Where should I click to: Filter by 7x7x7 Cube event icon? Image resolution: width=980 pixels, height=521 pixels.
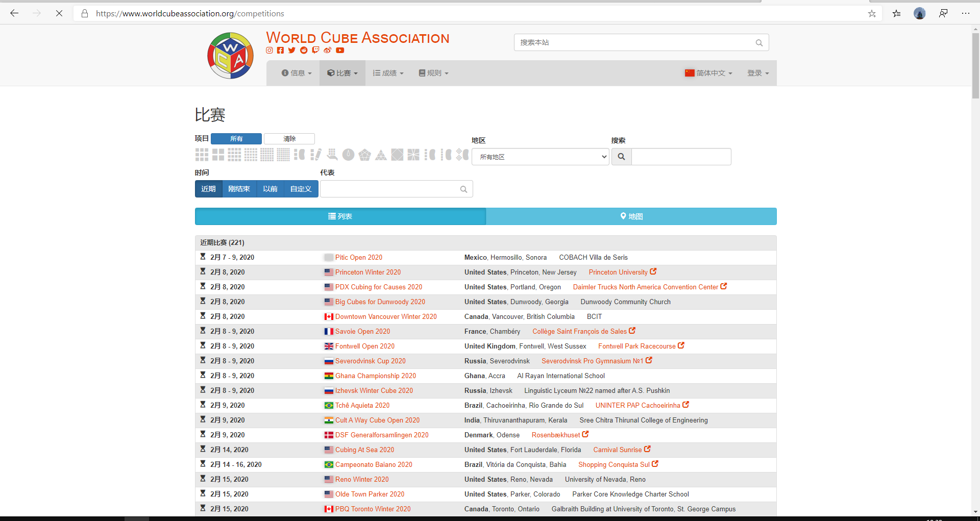tap(283, 155)
